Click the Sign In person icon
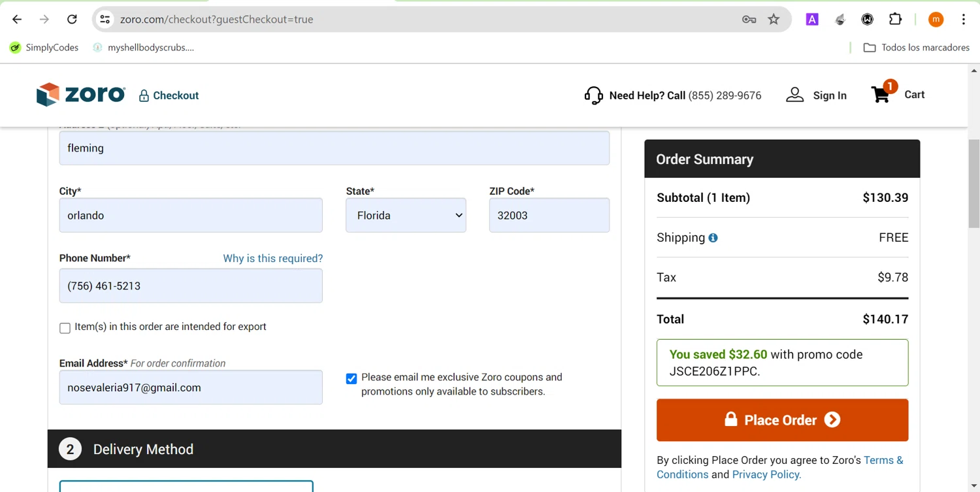Screen dimensions: 980x492 [x=794, y=95]
